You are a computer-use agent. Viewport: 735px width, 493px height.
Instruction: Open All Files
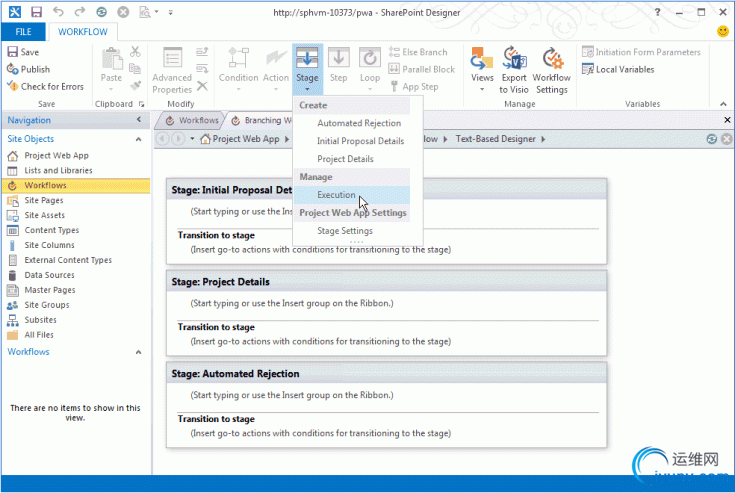[x=39, y=335]
